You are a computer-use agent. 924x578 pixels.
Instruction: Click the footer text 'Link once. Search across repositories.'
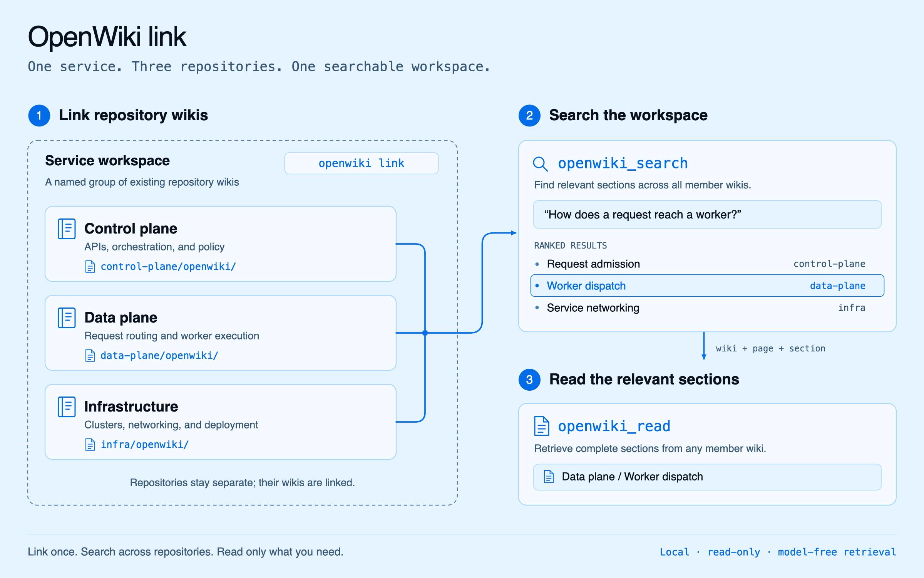[121, 552]
